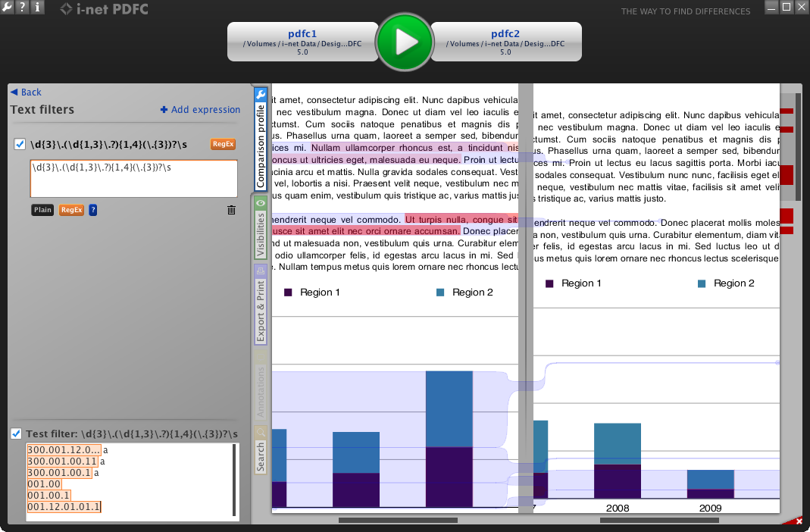This screenshot has height=532, width=810.
Task: Delete expression with trash can icon
Action: 231,210
